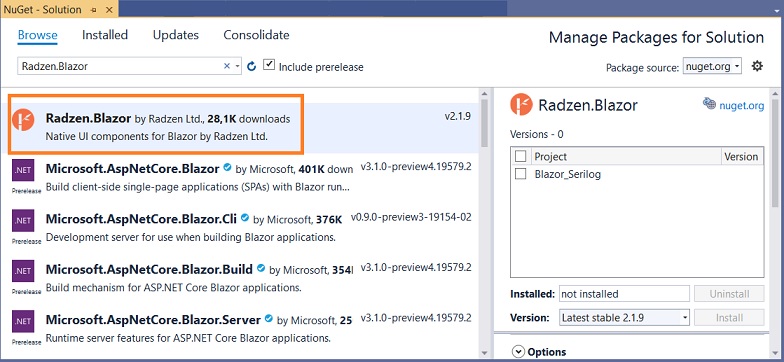784x362 pixels.
Task: Open search history dropdown arrow
Action: coord(237,66)
